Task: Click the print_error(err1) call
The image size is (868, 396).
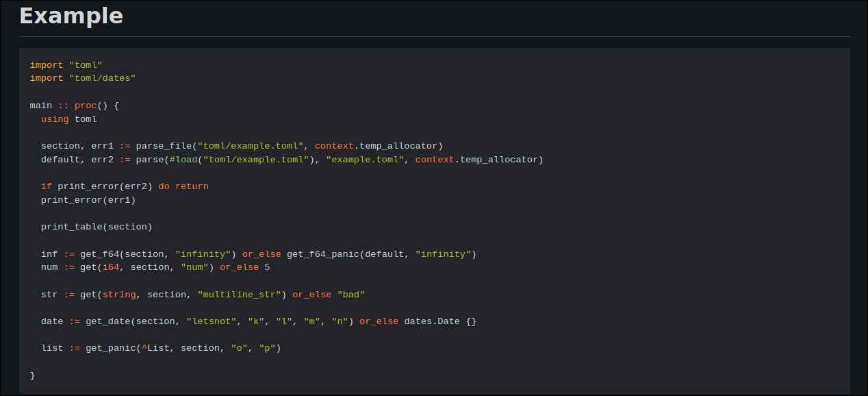Action: (x=88, y=200)
